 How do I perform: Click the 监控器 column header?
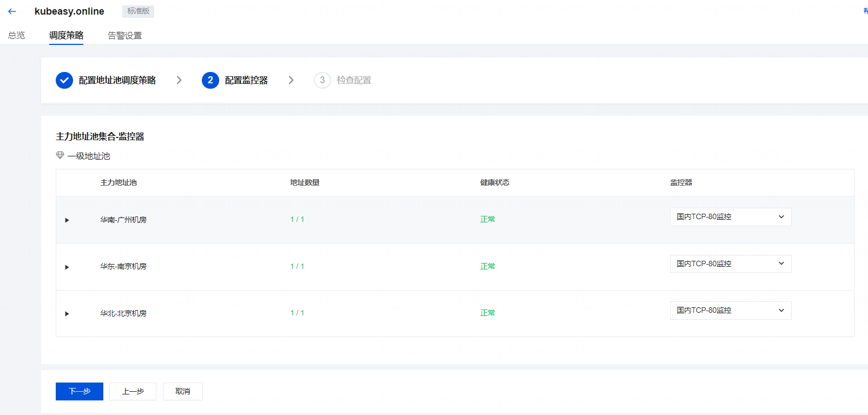[x=681, y=183]
